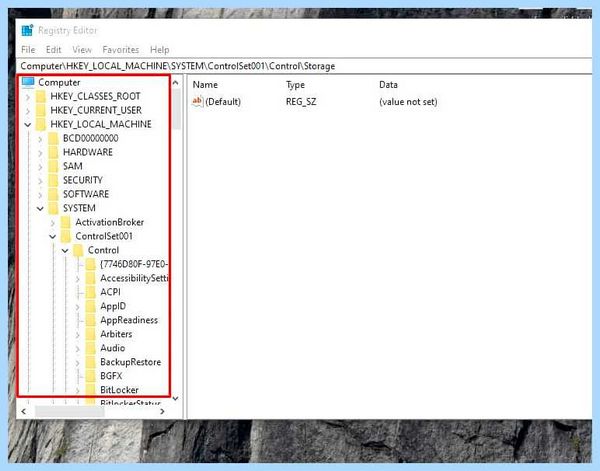Click the SECURITY folder icon
Screen dimensions: 600x471
pos(53,180)
